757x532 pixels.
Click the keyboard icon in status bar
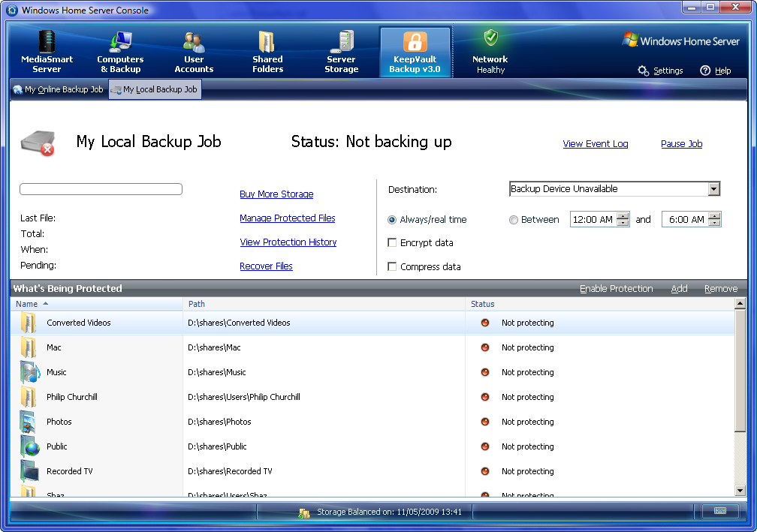(x=719, y=511)
